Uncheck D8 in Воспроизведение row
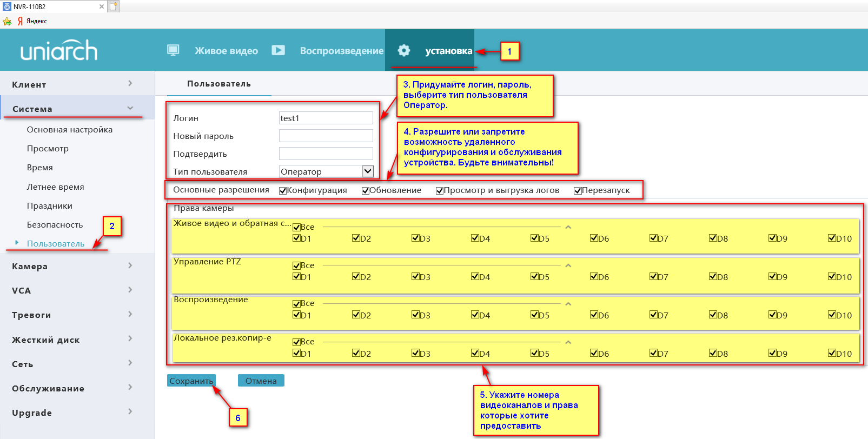The image size is (868, 439). [713, 314]
